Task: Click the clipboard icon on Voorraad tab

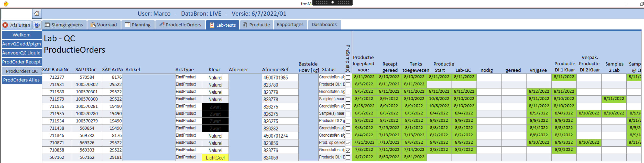Action: 93,25
